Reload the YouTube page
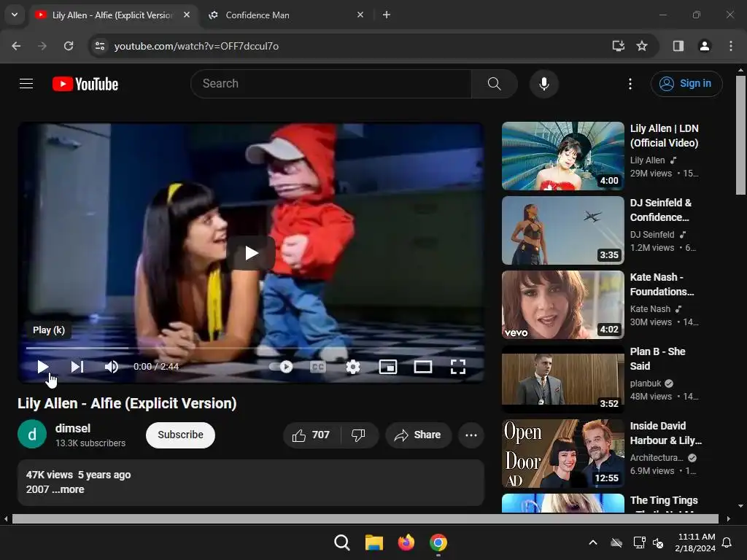The width and height of the screenshot is (747, 560). tap(69, 46)
